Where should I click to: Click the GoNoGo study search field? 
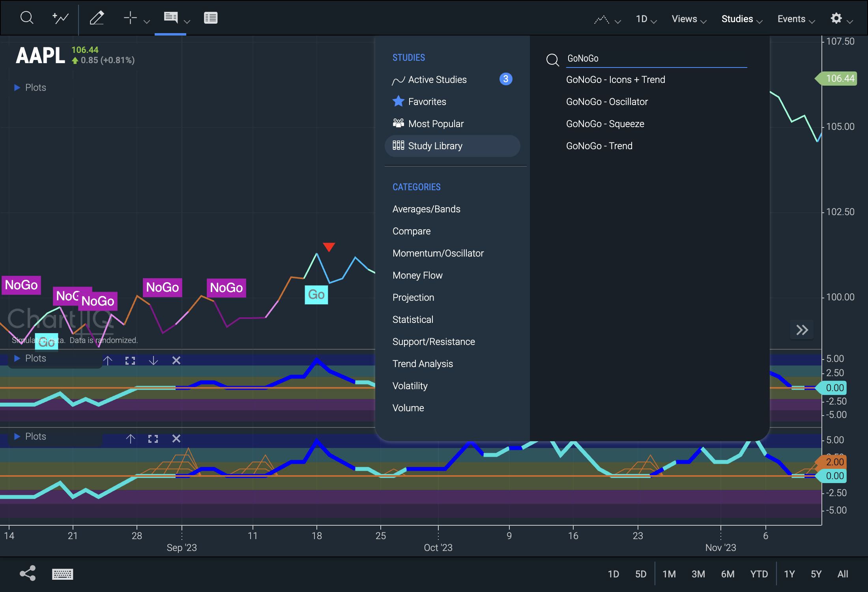(x=657, y=59)
